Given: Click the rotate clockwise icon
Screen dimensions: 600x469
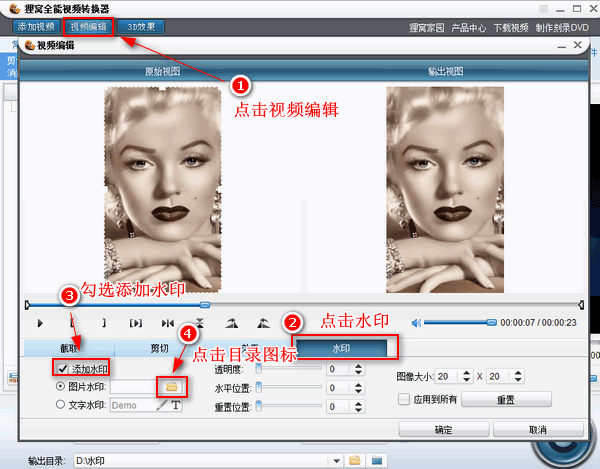Looking at the screenshot, I should pyautogui.click(x=232, y=323).
